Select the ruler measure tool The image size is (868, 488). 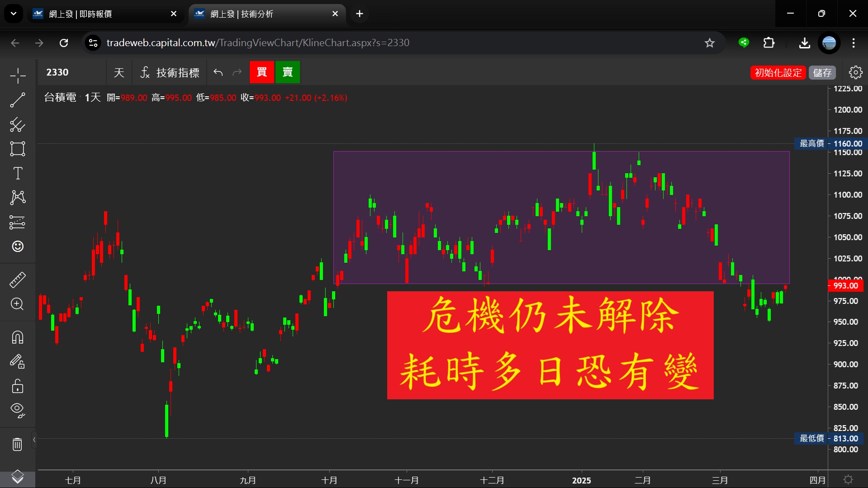(x=18, y=280)
